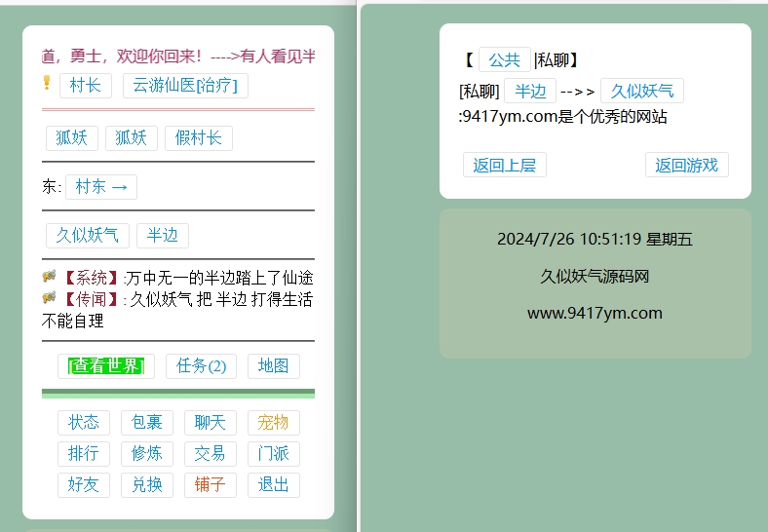
Task: Select the 假村长 enemy
Action: (x=199, y=138)
